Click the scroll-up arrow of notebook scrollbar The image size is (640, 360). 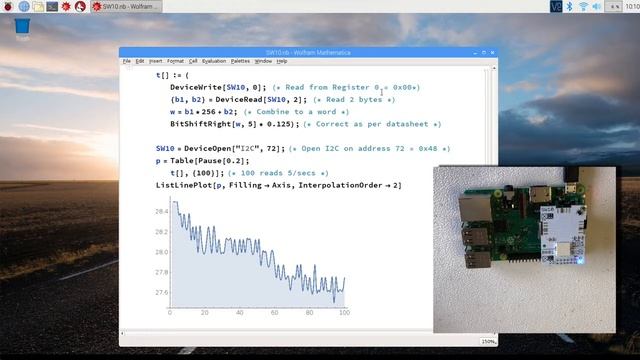494,68
